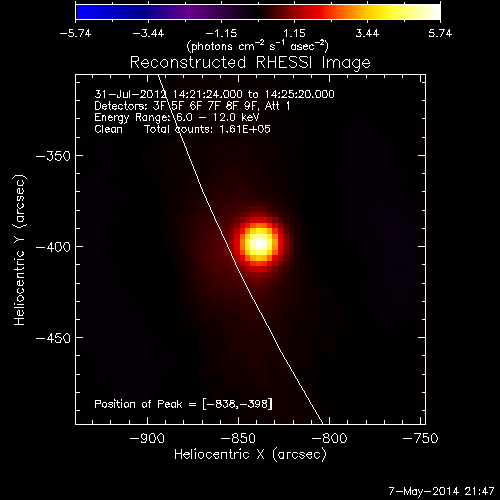
Task: Click the 'Reconstructed RHESSI Image' title
Action: 250,63
